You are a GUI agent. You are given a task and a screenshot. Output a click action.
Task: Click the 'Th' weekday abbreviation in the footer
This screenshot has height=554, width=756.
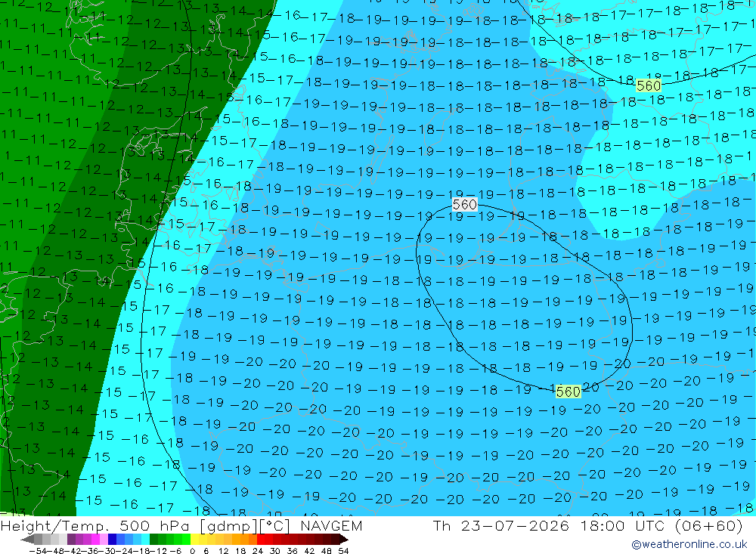[442, 525]
